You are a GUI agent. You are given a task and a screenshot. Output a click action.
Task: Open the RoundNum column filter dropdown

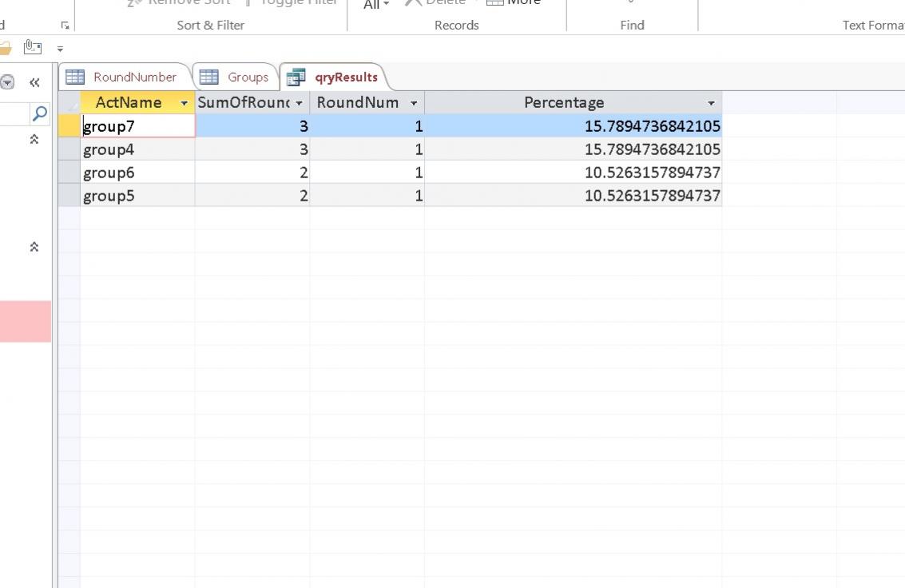point(414,103)
